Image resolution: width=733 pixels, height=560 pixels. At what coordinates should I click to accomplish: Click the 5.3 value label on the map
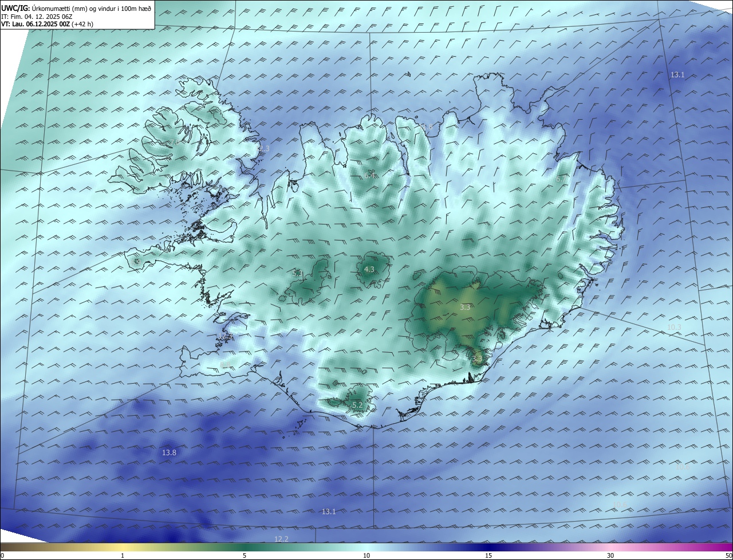point(297,274)
